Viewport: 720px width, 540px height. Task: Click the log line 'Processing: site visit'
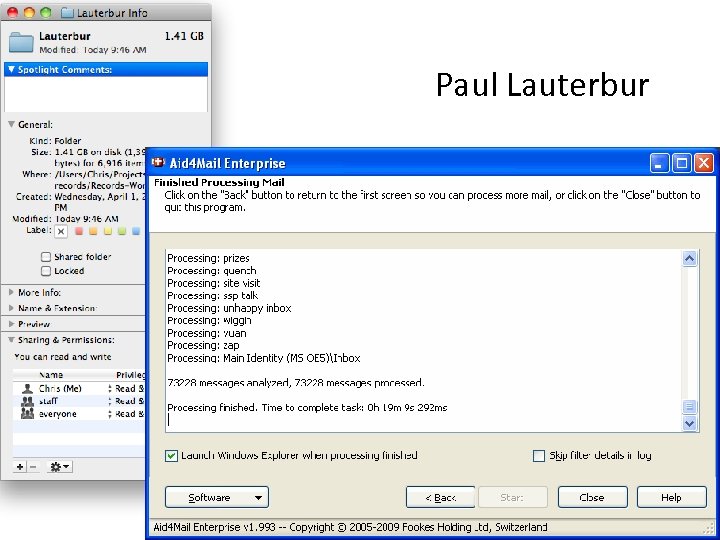coord(214,283)
